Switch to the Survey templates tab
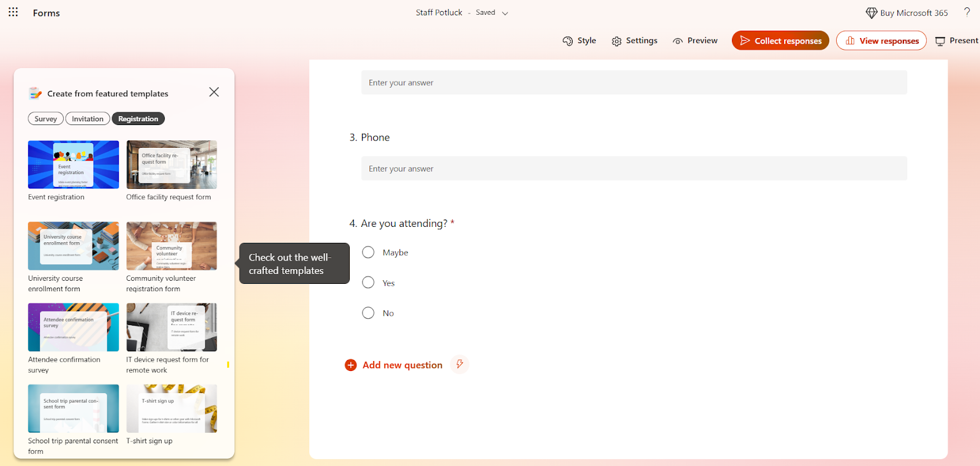The height and width of the screenshot is (466, 980). (x=46, y=119)
